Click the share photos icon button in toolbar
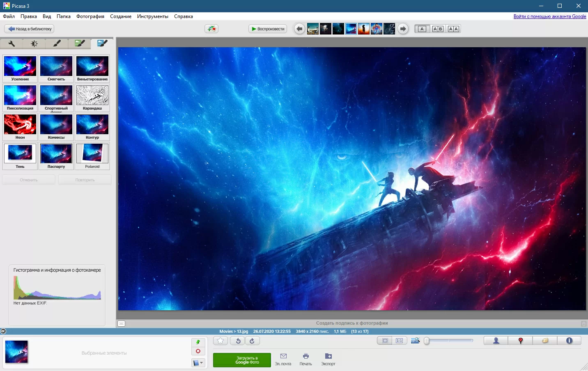This screenshot has height=371, width=588. 211,29
